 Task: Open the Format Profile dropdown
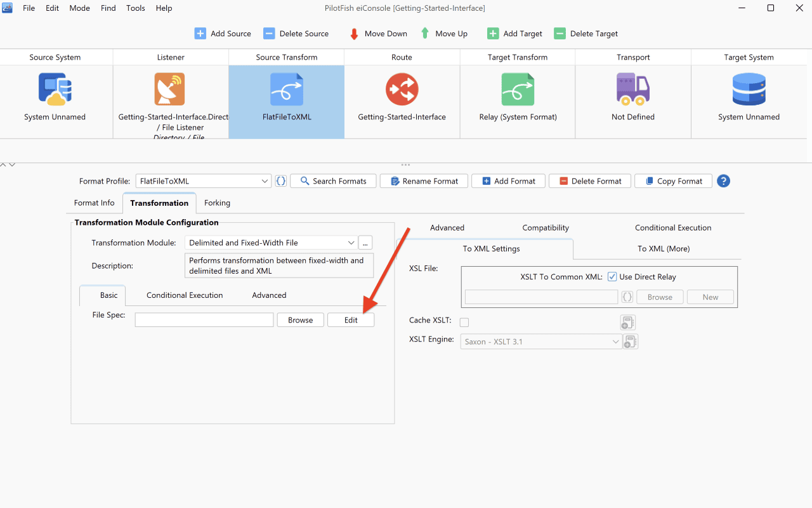(204, 181)
